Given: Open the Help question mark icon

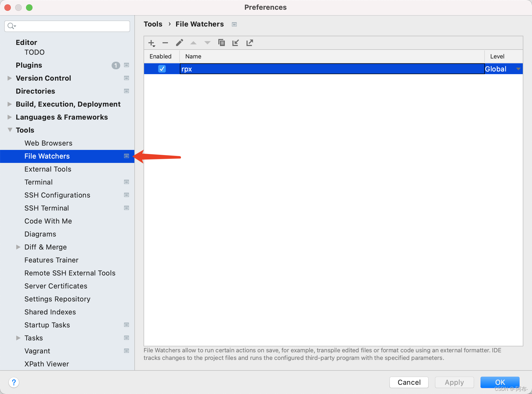Looking at the screenshot, I should 14,382.
